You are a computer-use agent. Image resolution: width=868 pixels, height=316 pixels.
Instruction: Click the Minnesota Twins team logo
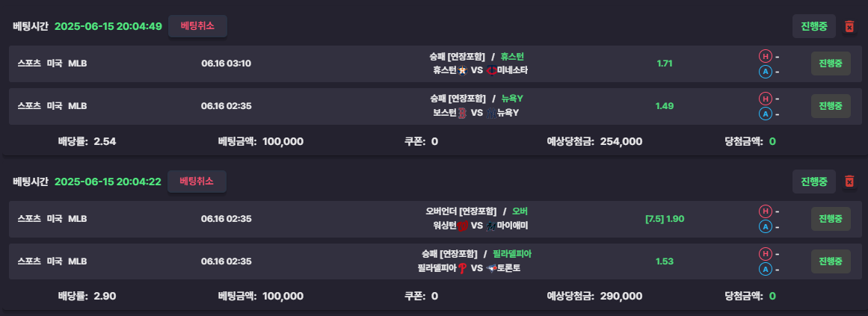492,70
